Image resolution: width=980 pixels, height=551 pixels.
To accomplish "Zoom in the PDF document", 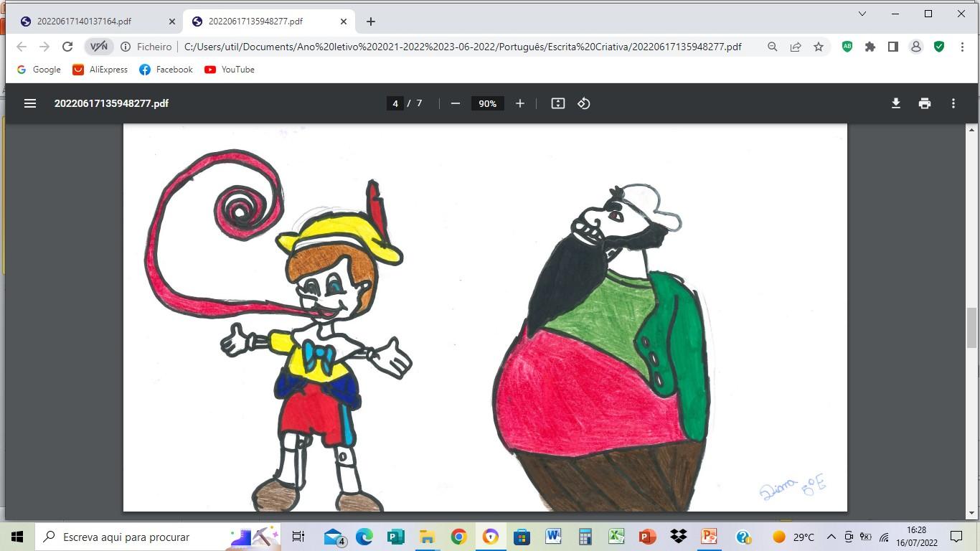I will pos(520,103).
